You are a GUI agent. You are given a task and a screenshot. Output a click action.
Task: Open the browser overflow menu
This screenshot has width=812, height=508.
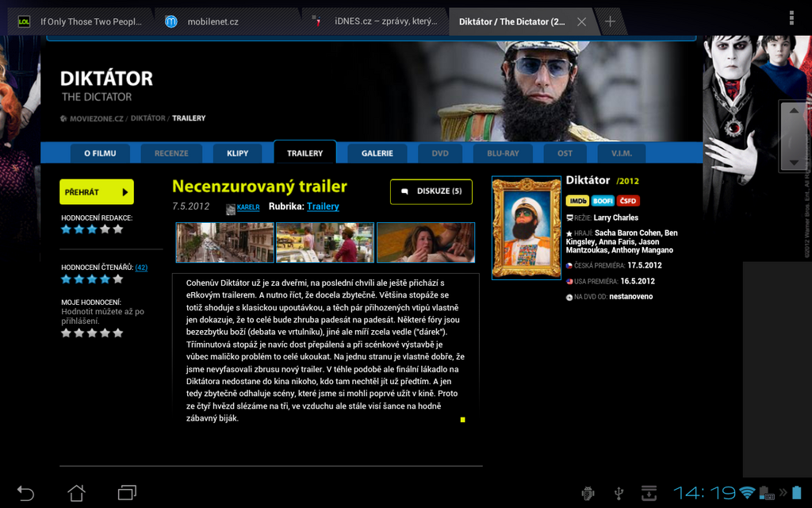pyautogui.click(x=791, y=17)
